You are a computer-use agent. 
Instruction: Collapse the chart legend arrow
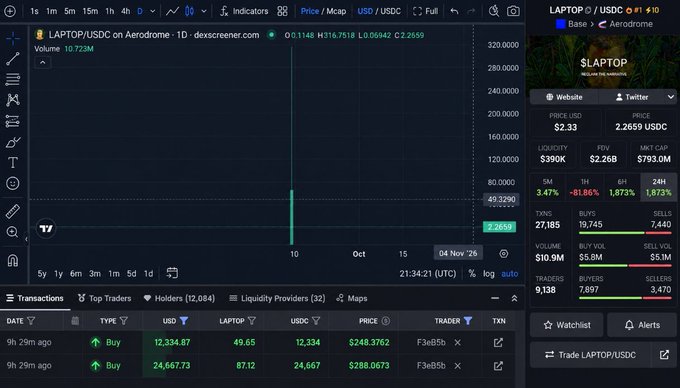pos(42,62)
